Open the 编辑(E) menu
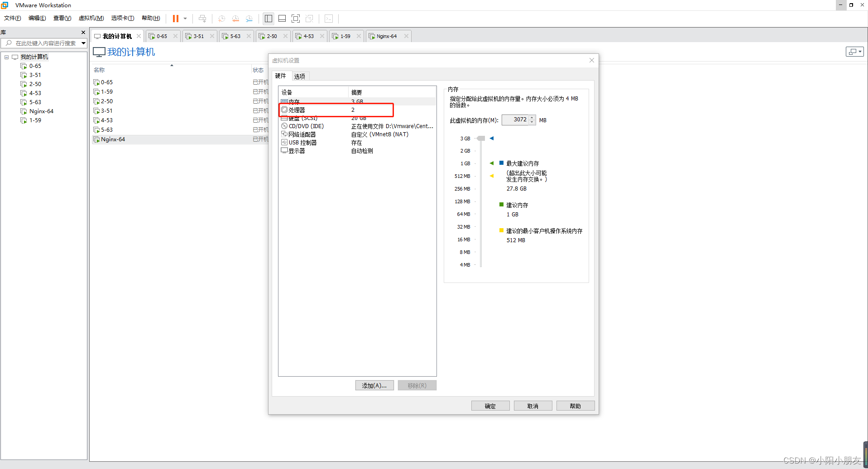 (x=37, y=18)
